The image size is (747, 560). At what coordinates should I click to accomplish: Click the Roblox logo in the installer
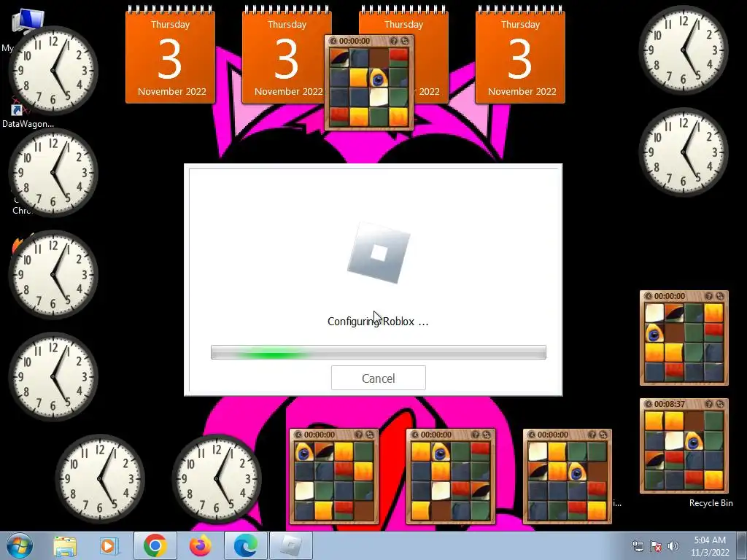pos(379,253)
